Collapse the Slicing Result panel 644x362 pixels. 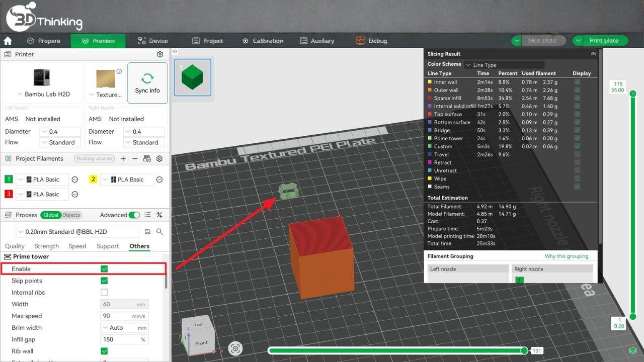[593, 54]
